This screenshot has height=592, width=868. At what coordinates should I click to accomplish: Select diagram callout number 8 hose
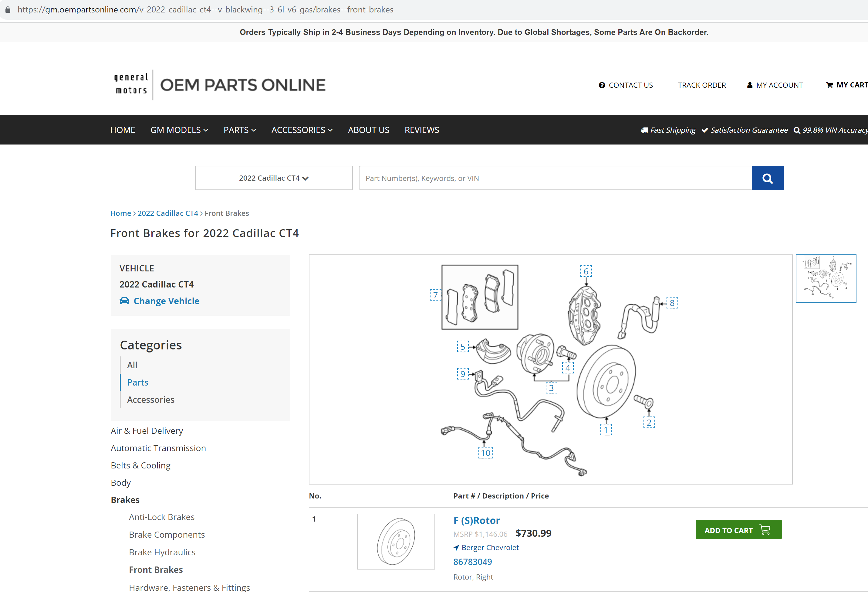tap(672, 303)
